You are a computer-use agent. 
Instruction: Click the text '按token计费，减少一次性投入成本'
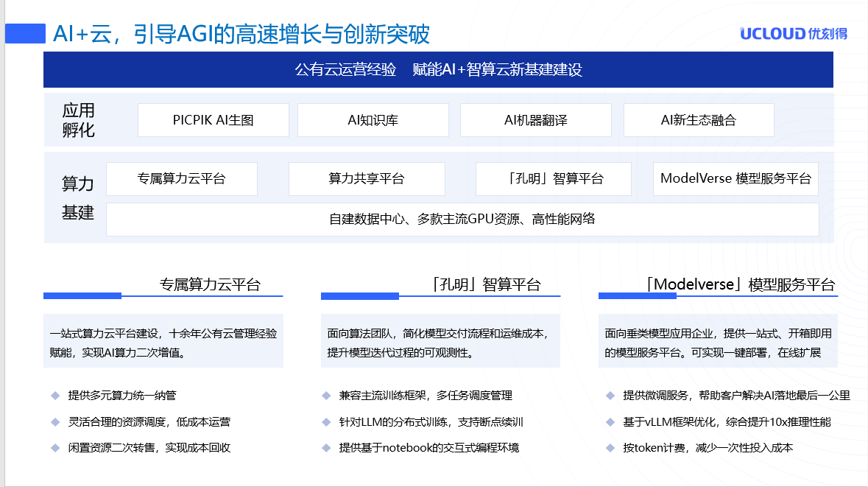click(x=708, y=448)
